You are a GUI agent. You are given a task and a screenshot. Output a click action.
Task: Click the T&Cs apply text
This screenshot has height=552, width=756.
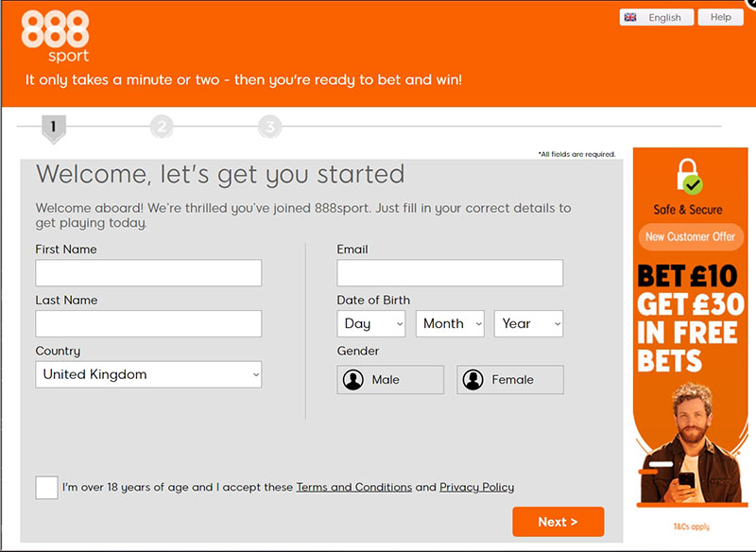pos(692,526)
